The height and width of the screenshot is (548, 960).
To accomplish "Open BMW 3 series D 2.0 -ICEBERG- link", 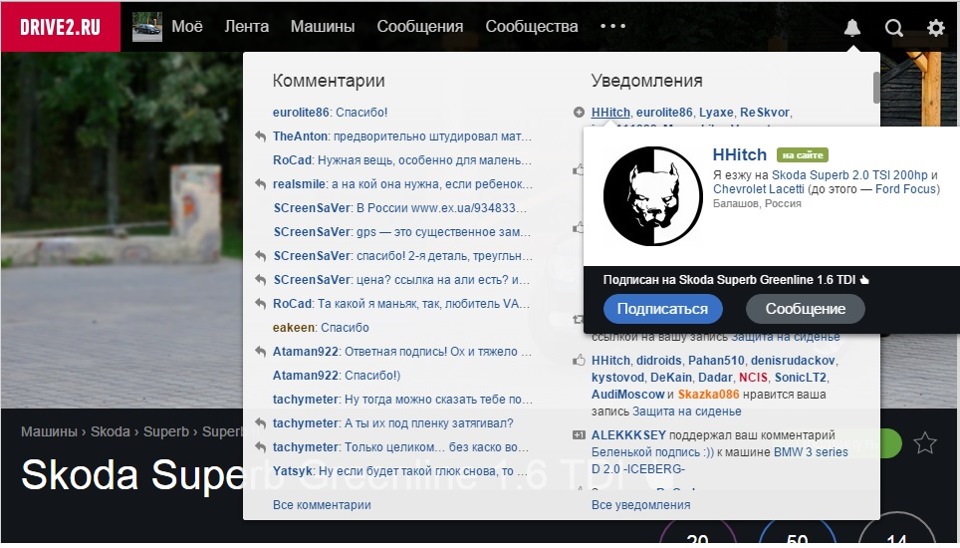I will point(719,460).
